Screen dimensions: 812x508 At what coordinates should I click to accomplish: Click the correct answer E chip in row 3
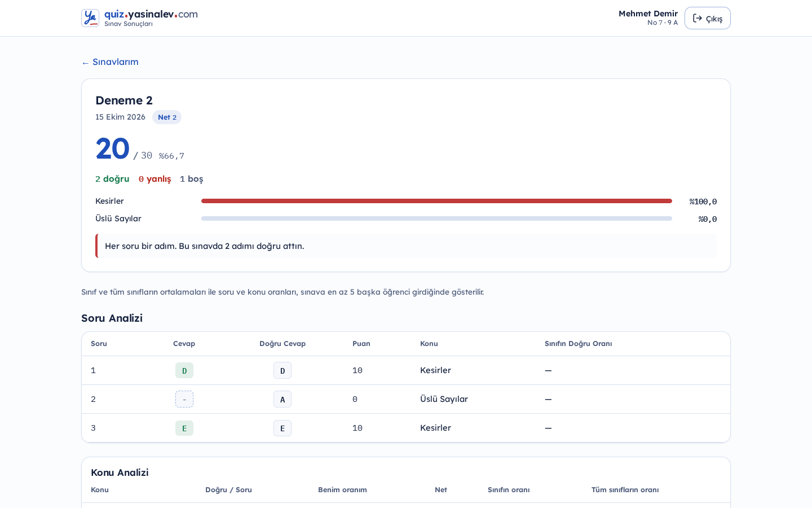283,428
